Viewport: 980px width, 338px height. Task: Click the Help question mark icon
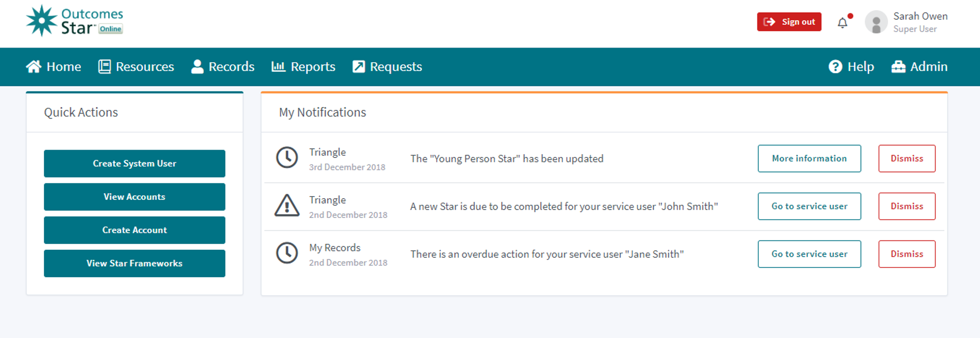click(x=835, y=67)
